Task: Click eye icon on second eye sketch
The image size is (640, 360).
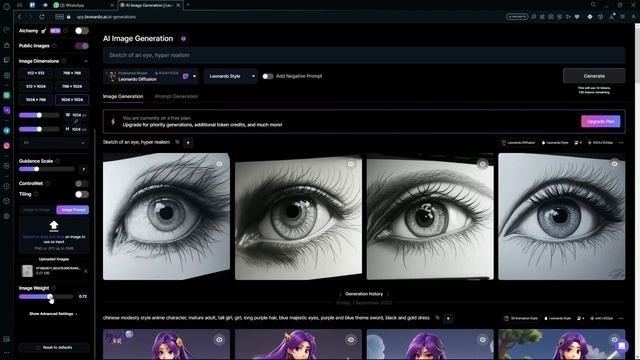Action: [351, 164]
